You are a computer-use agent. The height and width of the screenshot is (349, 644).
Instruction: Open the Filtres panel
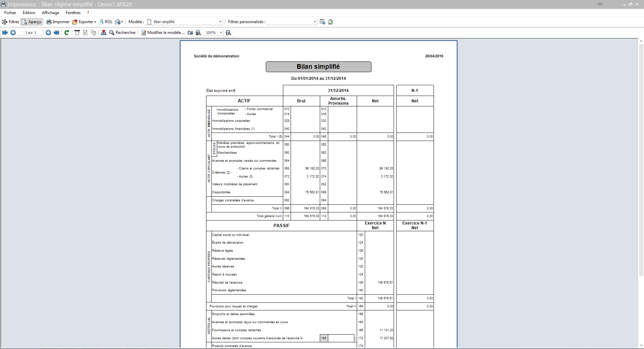pyautogui.click(x=10, y=22)
